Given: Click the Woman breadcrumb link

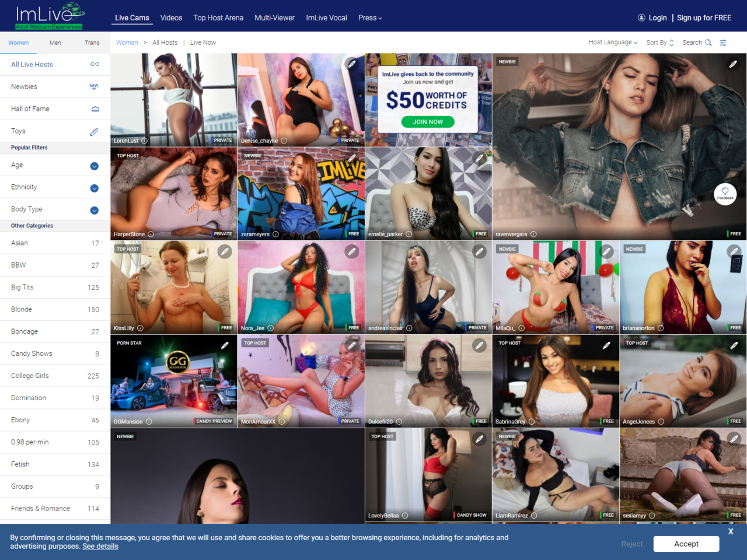Looking at the screenshot, I should pos(127,43).
